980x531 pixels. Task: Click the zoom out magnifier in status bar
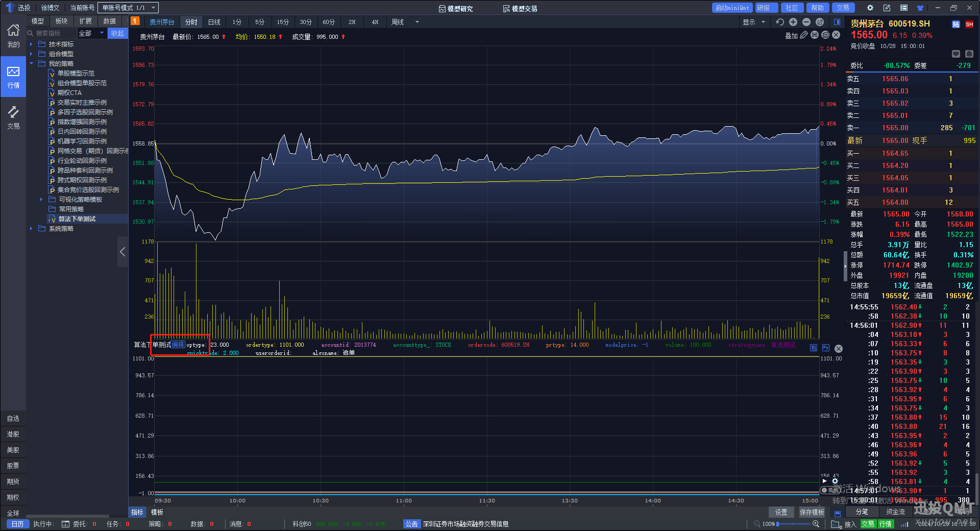[757, 524]
